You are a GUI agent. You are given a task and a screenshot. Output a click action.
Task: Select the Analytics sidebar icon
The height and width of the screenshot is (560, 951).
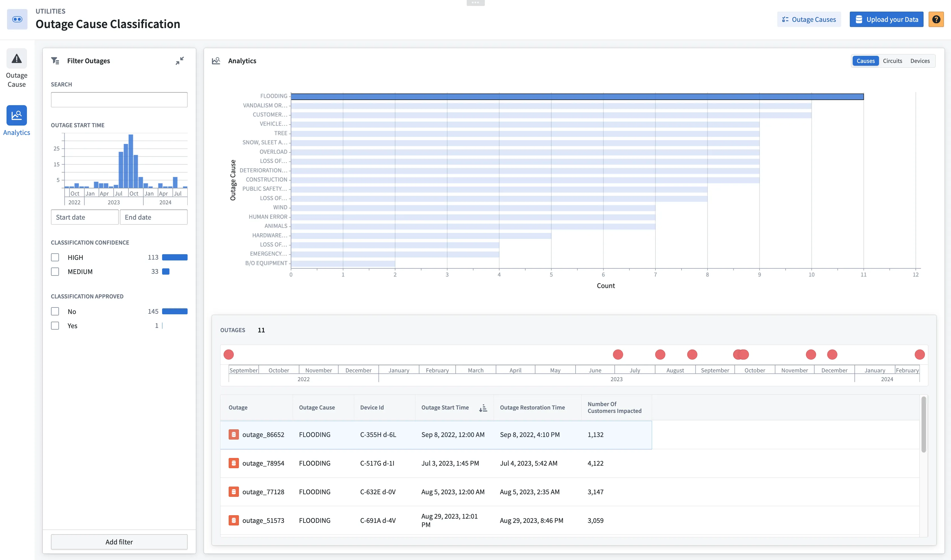[x=17, y=115]
